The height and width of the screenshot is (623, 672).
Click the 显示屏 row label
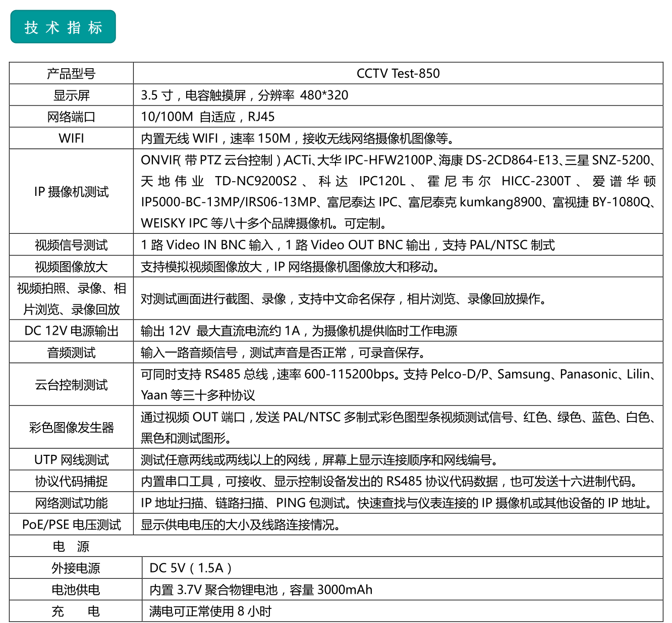pos(71,95)
